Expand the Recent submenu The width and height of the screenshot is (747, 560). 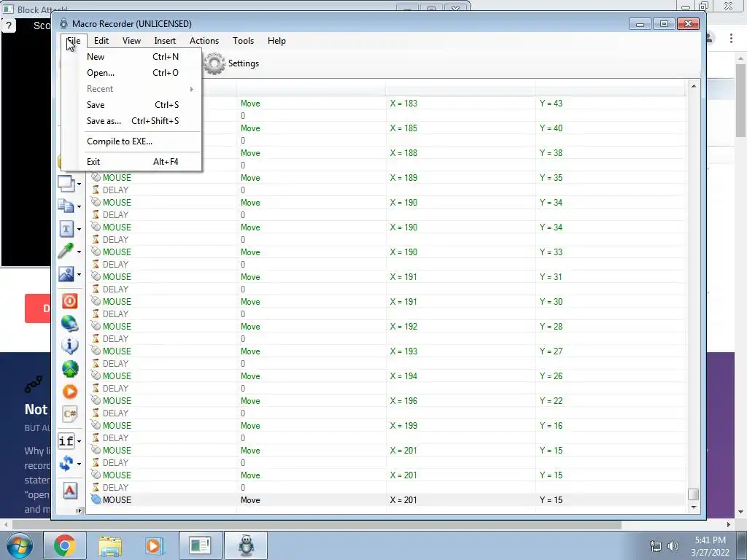pos(133,89)
